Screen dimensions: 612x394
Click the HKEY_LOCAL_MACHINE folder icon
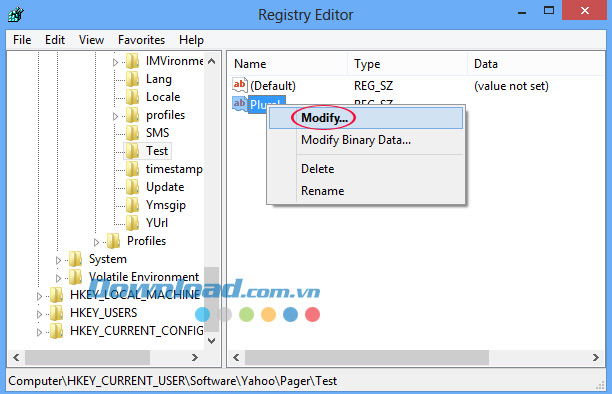click(x=57, y=295)
